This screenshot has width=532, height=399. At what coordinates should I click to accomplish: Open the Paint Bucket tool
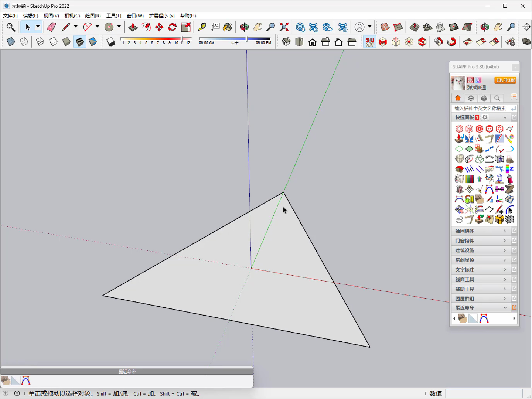(x=228, y=27)
